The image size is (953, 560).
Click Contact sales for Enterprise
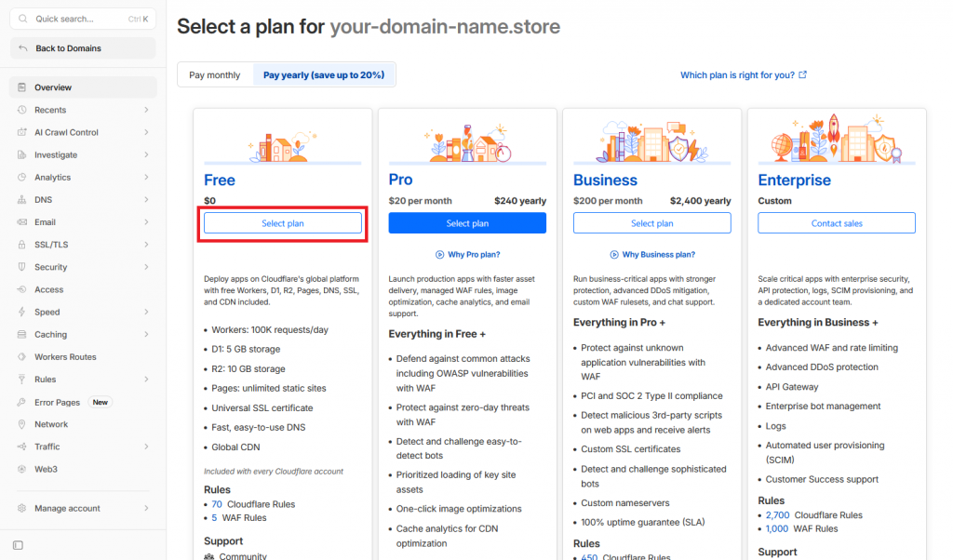(837, 223)
